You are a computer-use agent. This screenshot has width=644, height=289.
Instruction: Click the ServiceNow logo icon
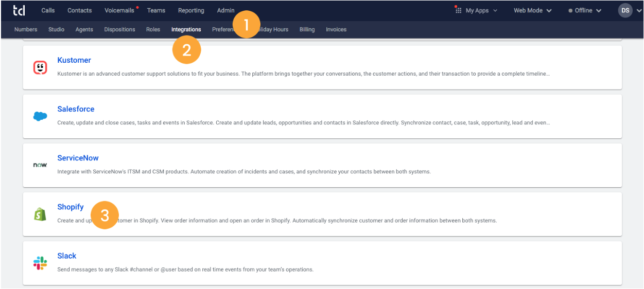40,165
